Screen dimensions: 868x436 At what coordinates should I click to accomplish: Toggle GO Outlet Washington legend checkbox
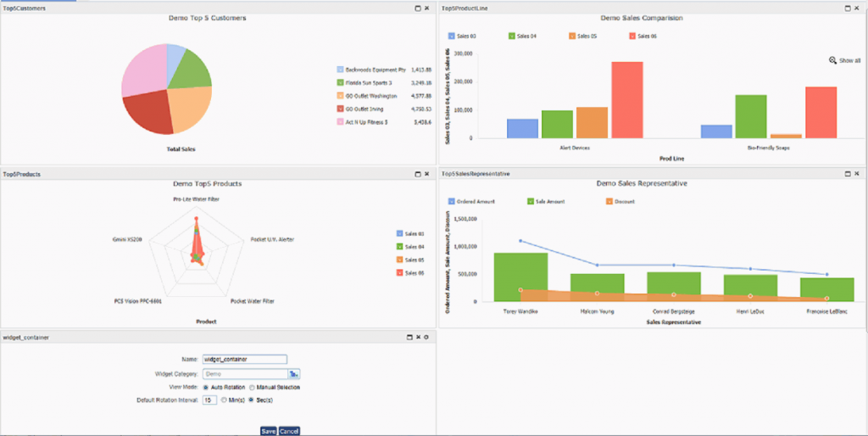(x=340, y=96)
